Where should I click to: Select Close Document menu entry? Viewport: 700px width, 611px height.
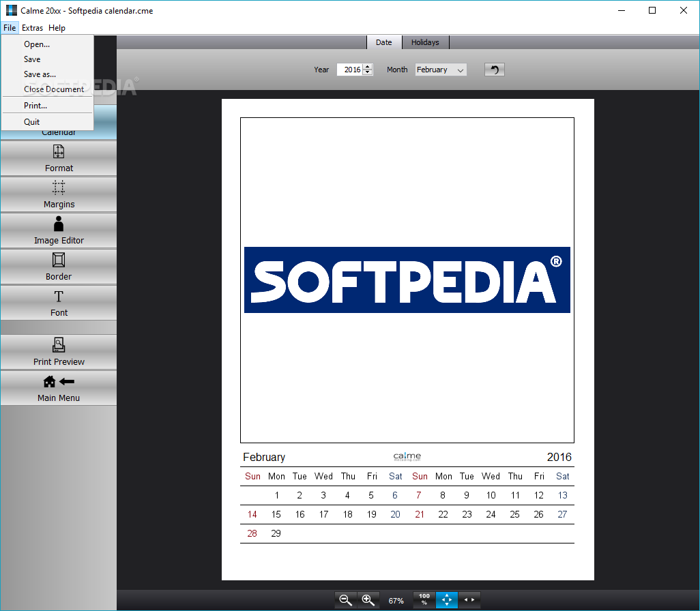47,89
